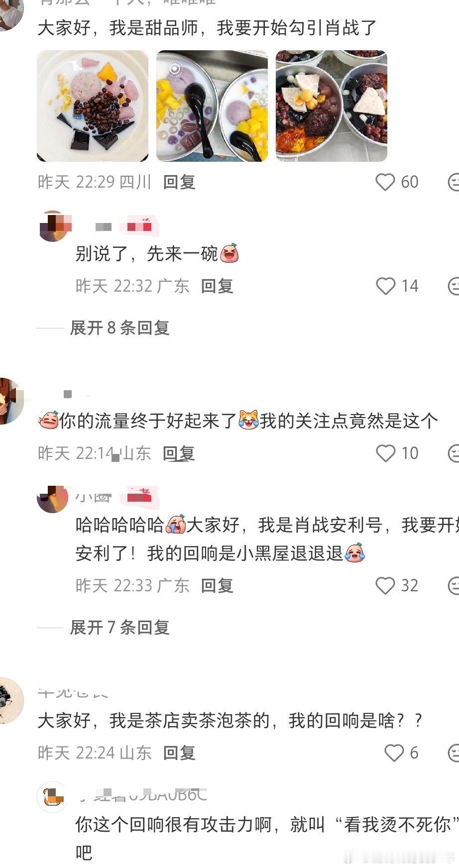Reply to the 22:32 Guangdong comment
Screen dimensions: 459x868
pyautogui.click(x=217, y=286)
